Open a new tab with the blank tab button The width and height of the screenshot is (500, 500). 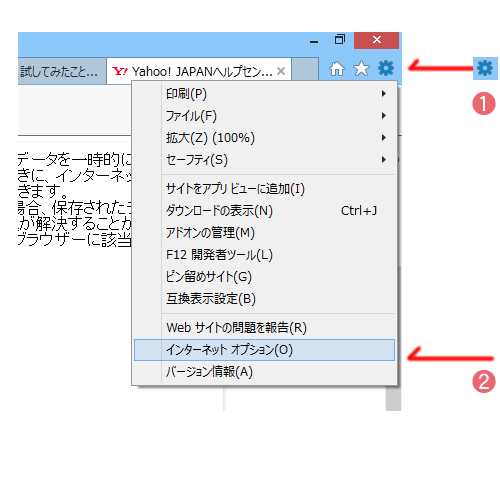[x=305, y=69]
